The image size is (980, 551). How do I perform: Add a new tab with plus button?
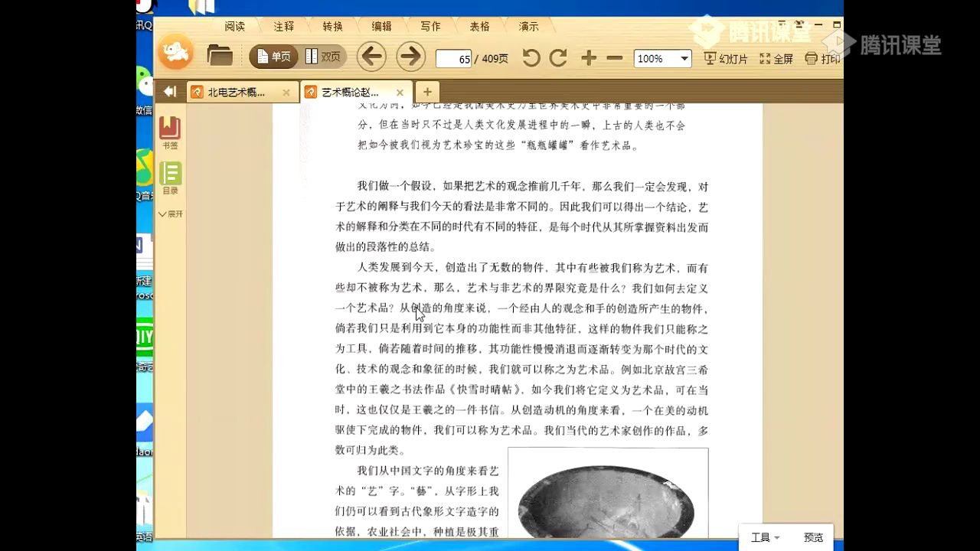427,92
